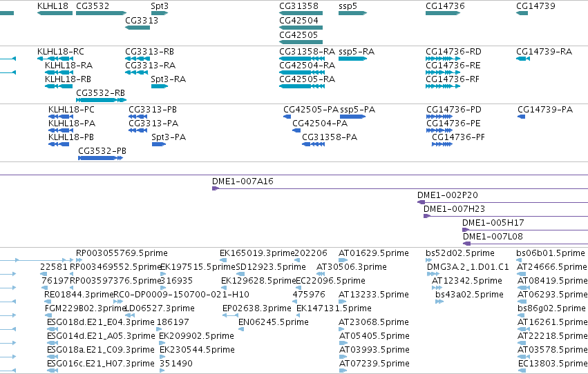Click transcript CG3313-RA label
Screen dimensions: 588x374
coord(151,66)
